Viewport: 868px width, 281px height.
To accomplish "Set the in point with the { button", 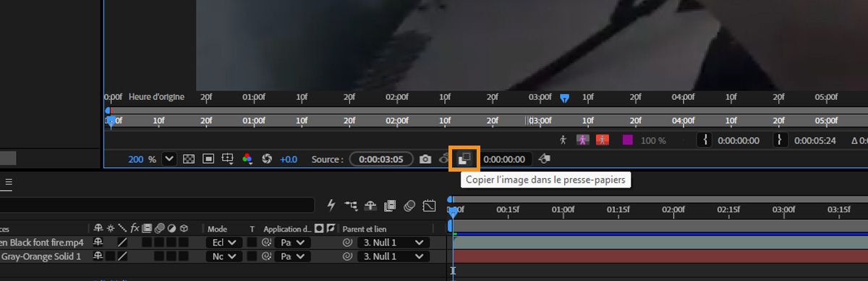I will click(x=705, y=140).
